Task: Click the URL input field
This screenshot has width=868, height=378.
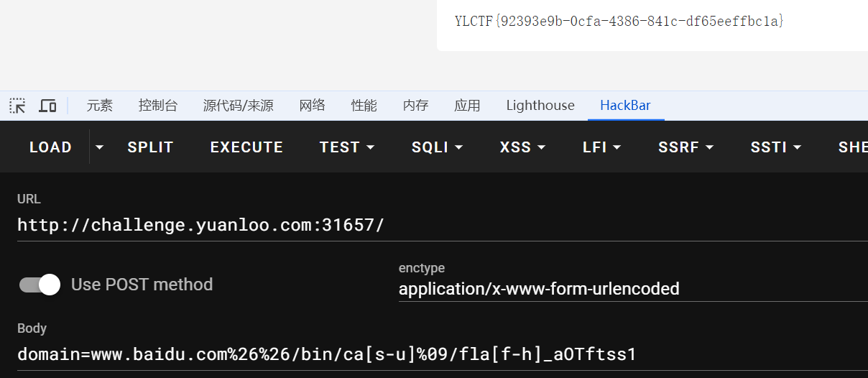Action: click(x=431, y=225)
